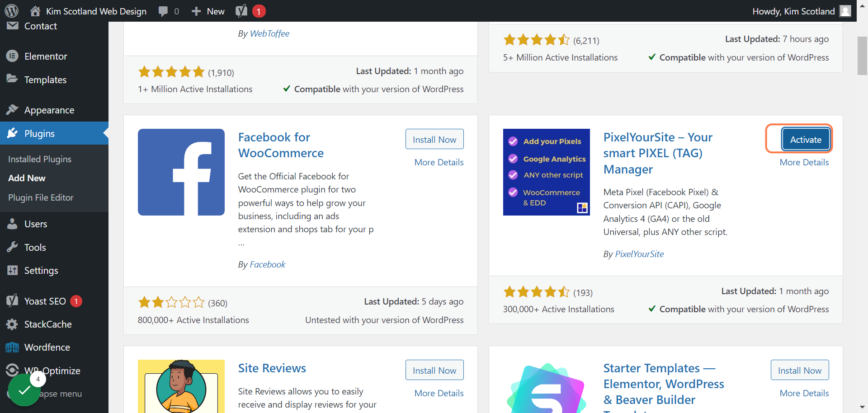
Task: Click the Appearance paintbrush icon
Action: (x=12, y=110)
